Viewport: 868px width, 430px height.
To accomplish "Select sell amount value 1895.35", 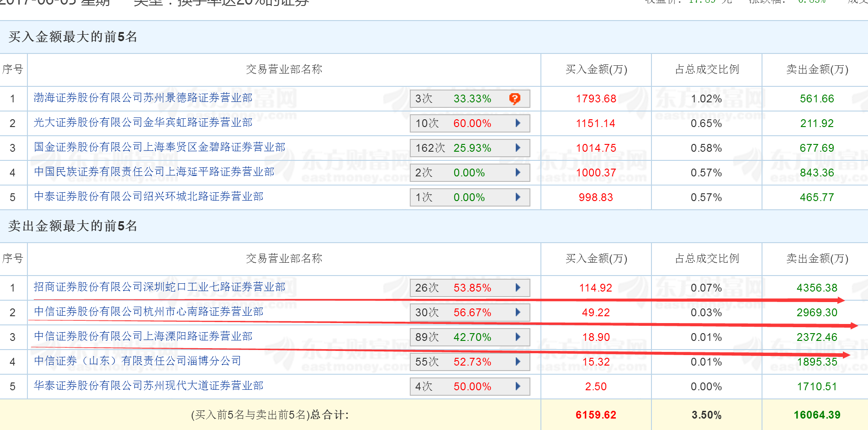I will 817,362.
